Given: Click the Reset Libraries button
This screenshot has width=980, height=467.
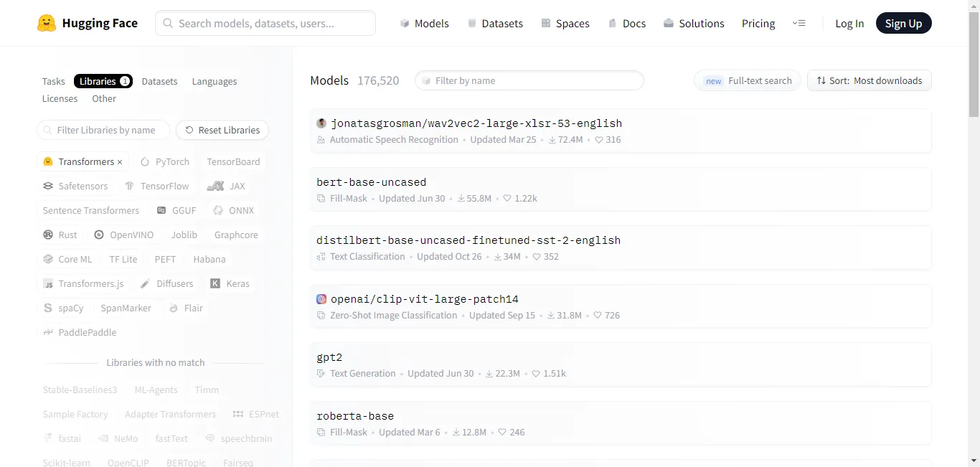Looking at the screenshot, I should (222, 130).
